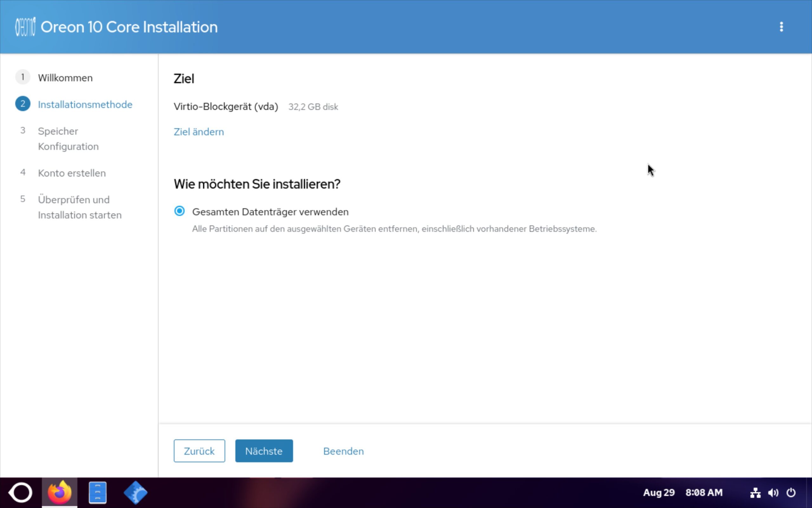Image resolution: width=812 pixels, height=508 pixels.
Task: Click the Virtio-Blockgerät (vda) disk name
Action: click(x=226, y=107)
